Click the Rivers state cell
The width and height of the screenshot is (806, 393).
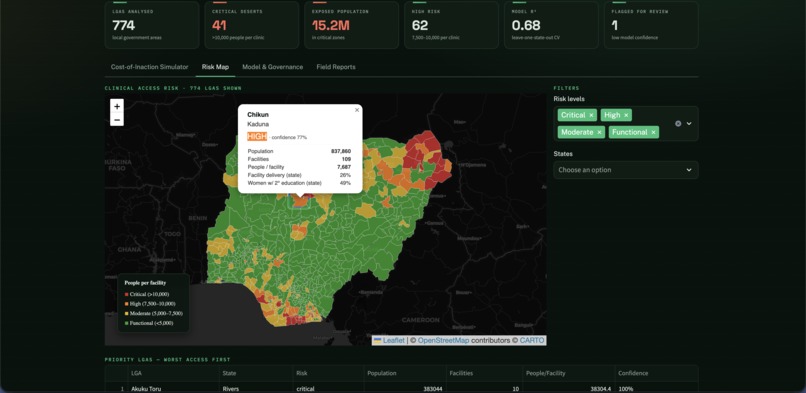click(x=255, y=389)
